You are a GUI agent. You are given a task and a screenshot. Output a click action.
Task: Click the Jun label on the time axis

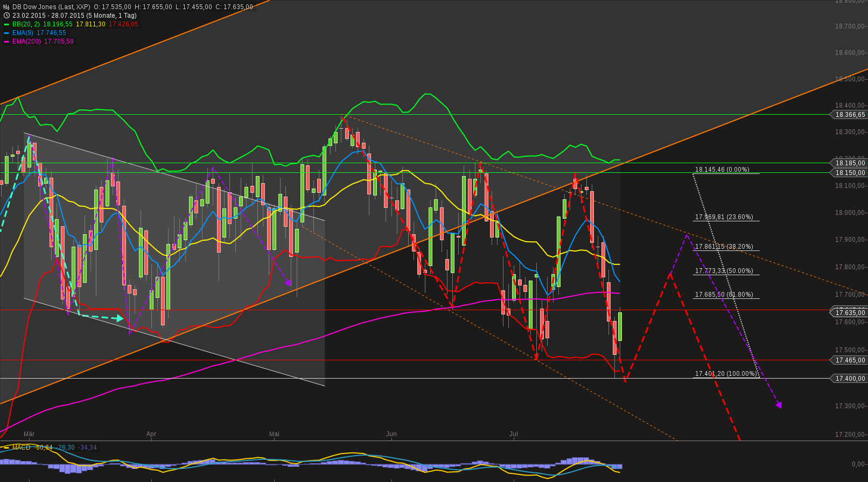tap(391, 434)
